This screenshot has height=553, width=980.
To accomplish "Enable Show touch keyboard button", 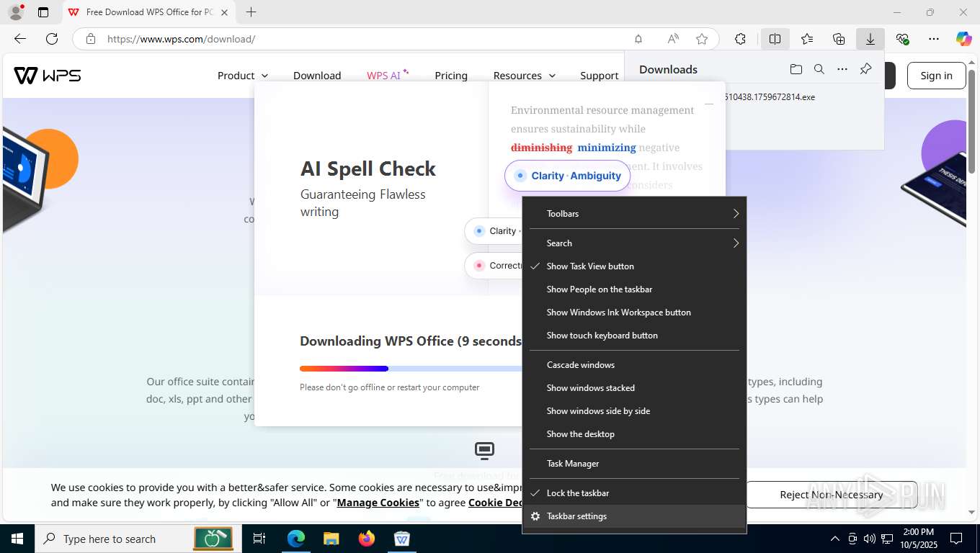I will pos(634,336).
